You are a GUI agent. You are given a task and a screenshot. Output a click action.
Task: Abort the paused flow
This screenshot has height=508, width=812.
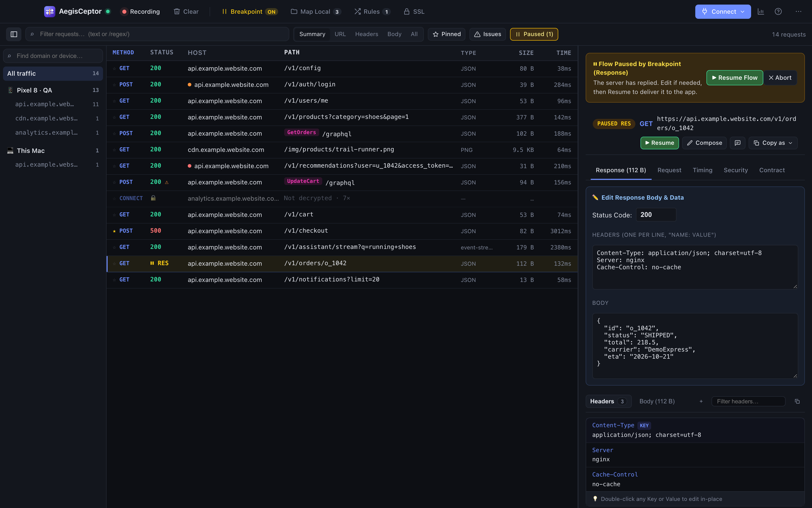(x=780, y=78)
